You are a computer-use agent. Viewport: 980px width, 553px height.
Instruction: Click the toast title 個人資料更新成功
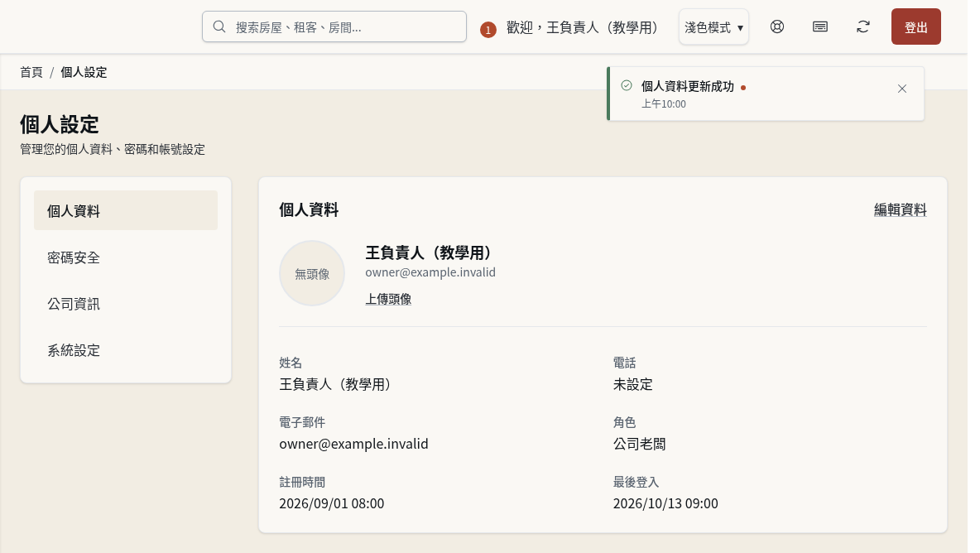click(x=688, y=86)
